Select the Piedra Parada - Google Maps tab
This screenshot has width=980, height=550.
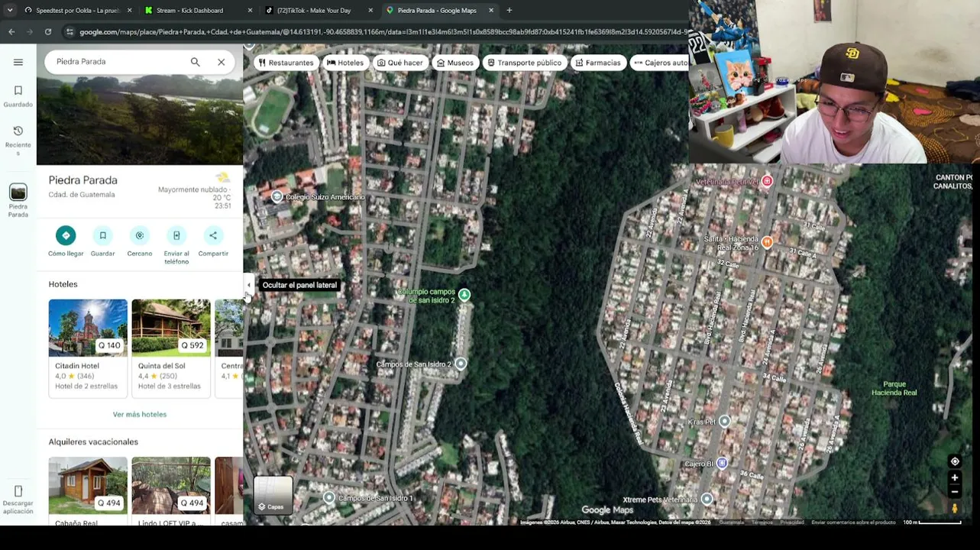click(438, 11)
